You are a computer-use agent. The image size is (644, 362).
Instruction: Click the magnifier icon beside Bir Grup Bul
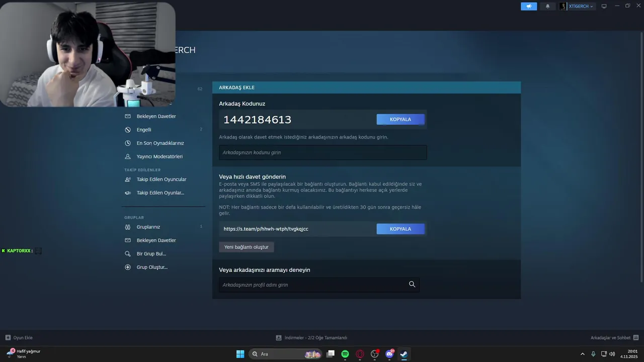(x=128, y=254)
